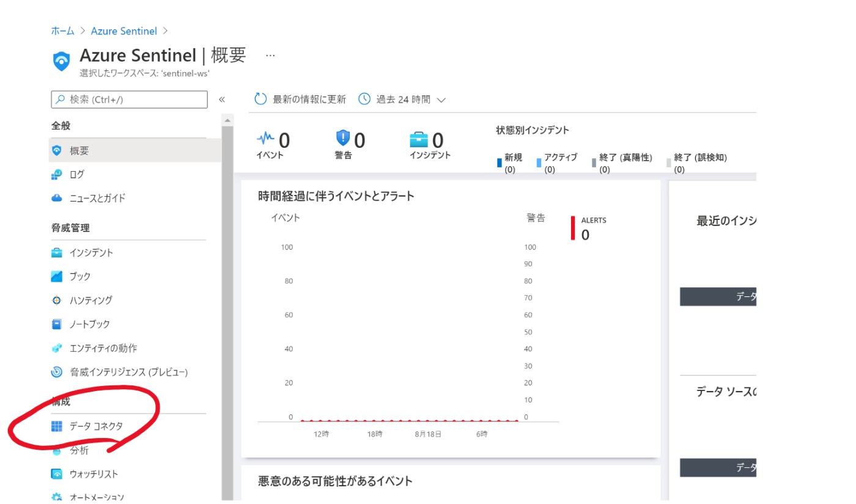
Task: Click the 新規 legend color square
Action: tap(500, 163)
